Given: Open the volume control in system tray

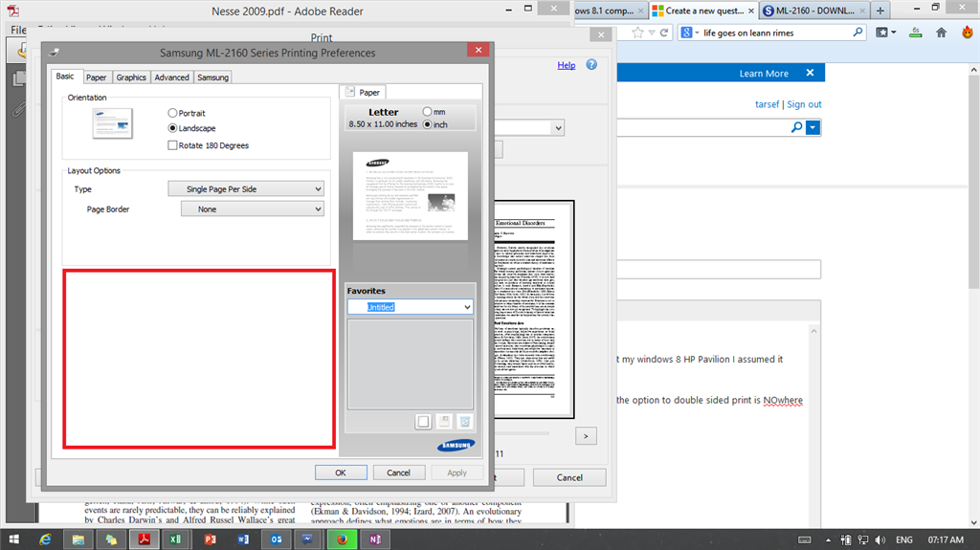Looking at the screenshot, I should 880,540.
